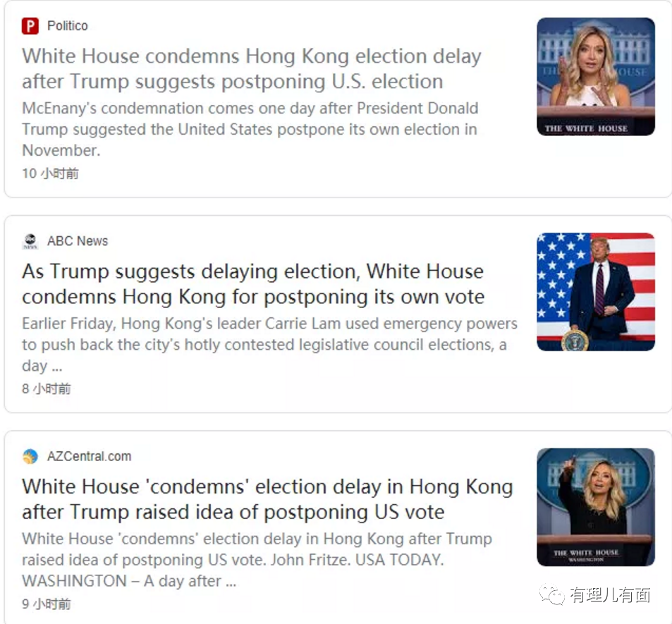Click the '9 小时前' timestamp

(47, 604)
